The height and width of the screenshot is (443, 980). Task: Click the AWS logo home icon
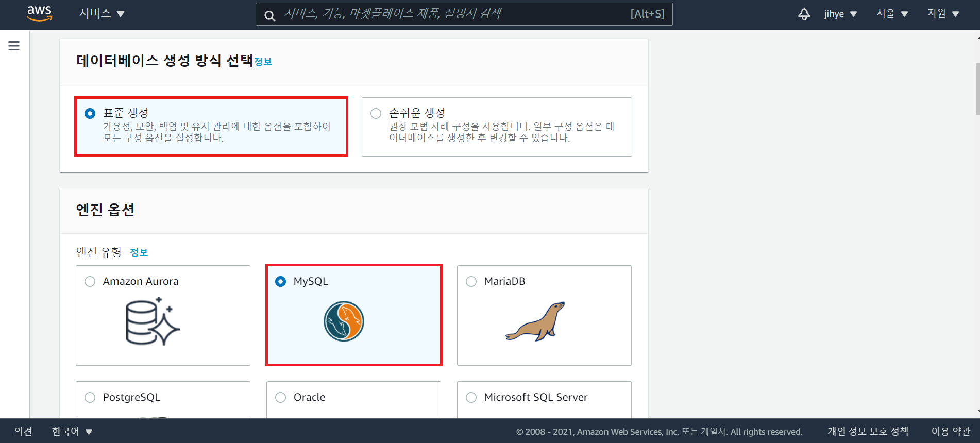coord(40,13)
